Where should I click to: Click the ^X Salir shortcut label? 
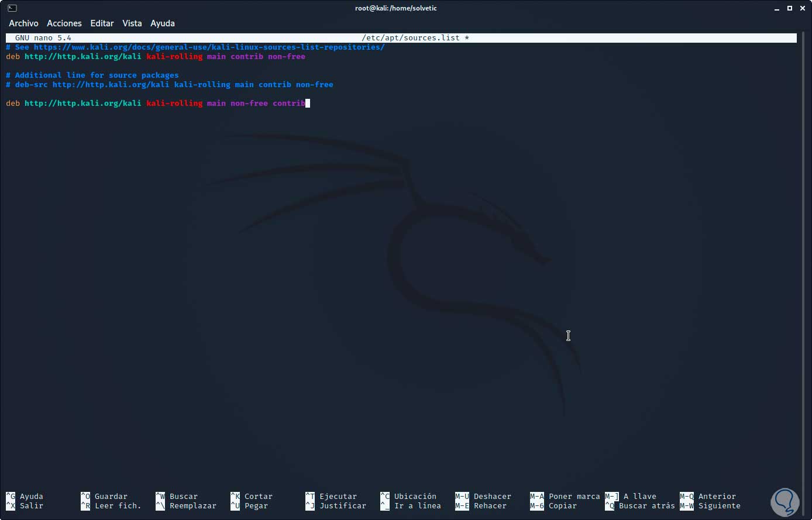tap(25, 506)
